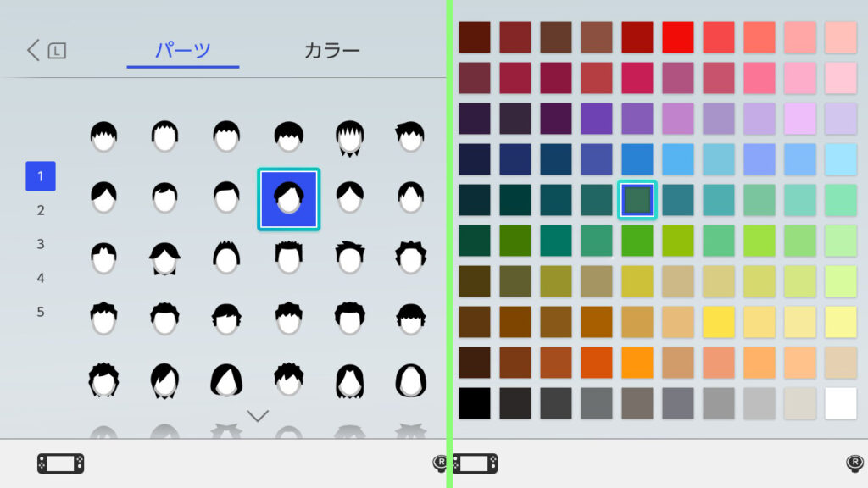Pick the pale pink swatch ending the second row

click(840, 78)
